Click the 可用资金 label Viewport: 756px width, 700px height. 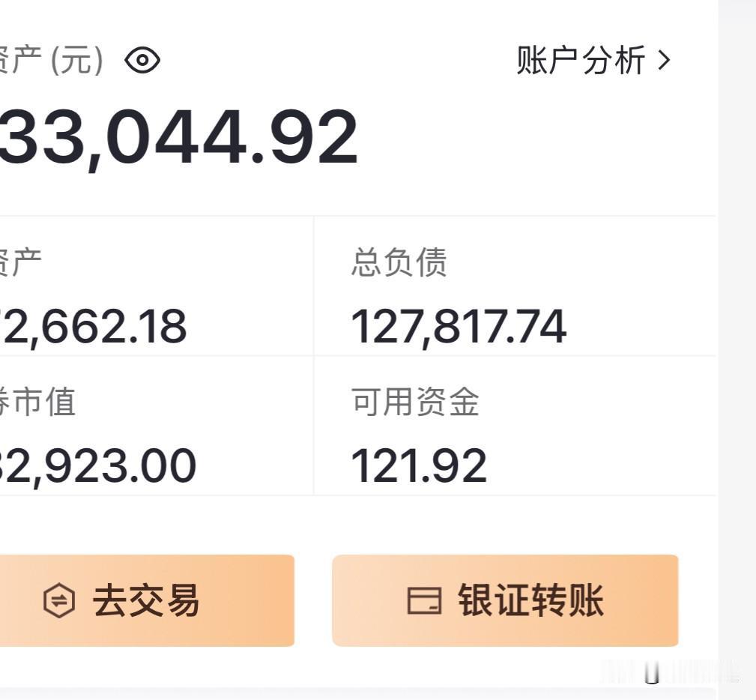415,403
